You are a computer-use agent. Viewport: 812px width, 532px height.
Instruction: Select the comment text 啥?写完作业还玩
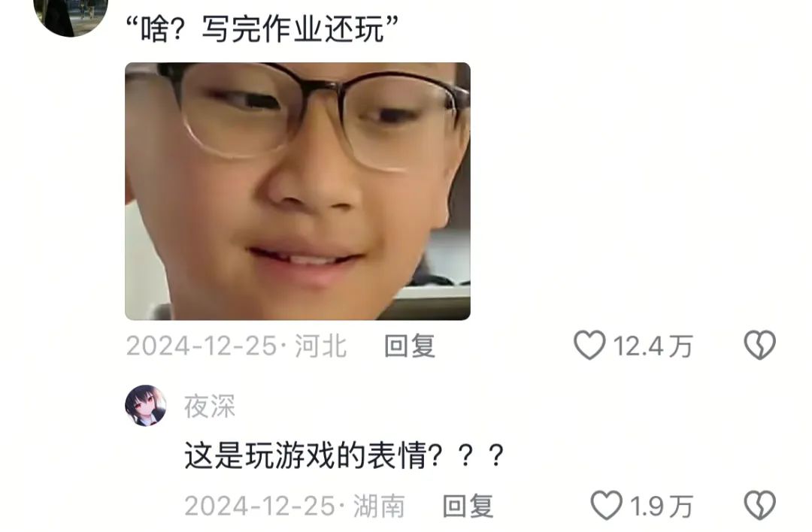point(262,29)
